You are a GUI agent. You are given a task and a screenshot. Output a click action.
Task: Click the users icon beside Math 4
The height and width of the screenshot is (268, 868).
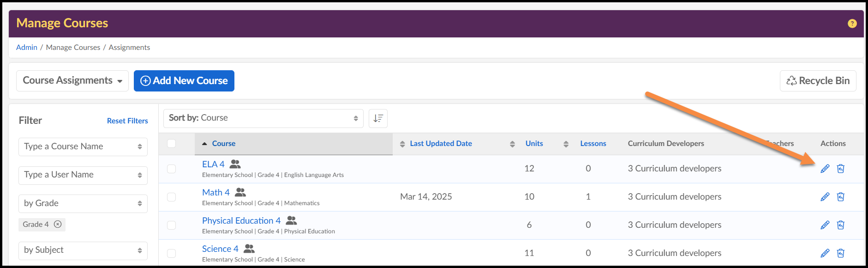[x=240, y=192]
